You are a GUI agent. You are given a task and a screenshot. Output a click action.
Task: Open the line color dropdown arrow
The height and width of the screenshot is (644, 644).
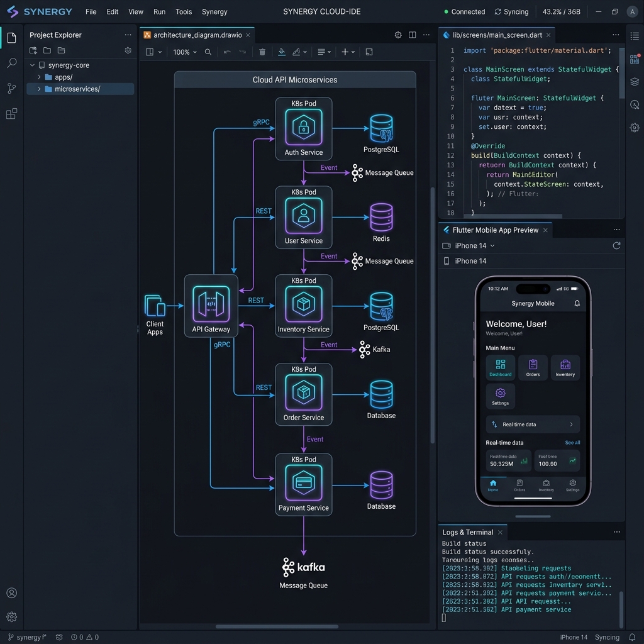point(305,52)
